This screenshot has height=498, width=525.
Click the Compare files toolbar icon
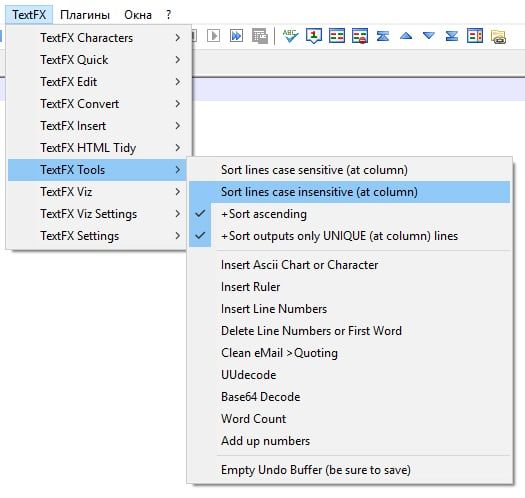tap(337, 36)
